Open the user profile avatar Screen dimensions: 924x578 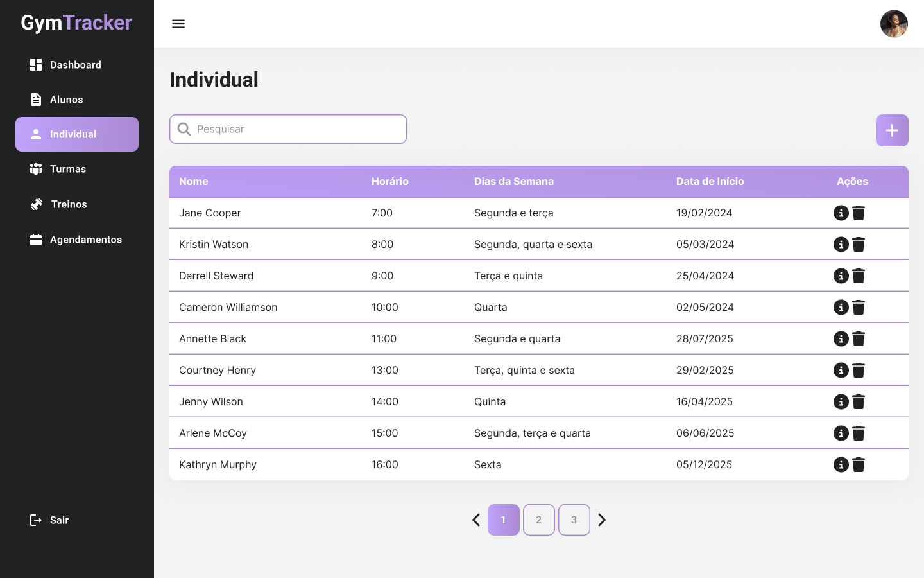coord(894,24)
